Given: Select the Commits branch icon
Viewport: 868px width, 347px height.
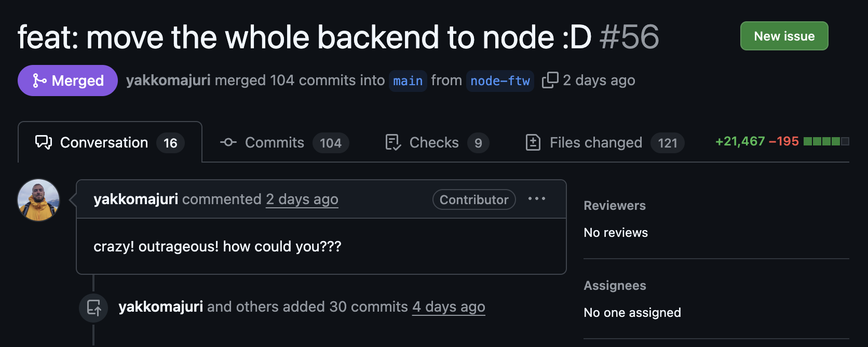Looking at the screenshot, I should [x=228, y=142].
